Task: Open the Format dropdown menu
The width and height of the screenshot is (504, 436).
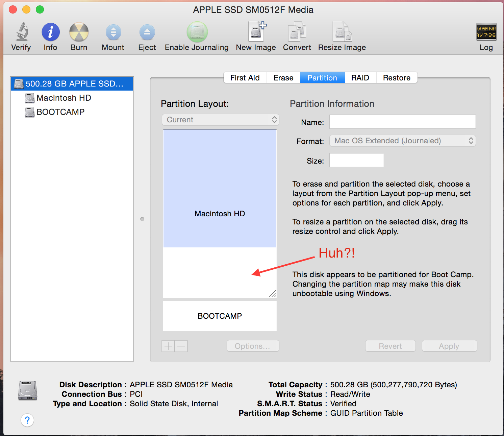Action: (x=403, y=141)
